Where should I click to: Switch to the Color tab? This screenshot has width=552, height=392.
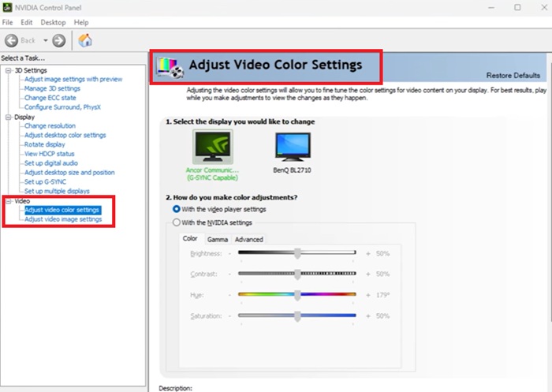click(190, 238)
